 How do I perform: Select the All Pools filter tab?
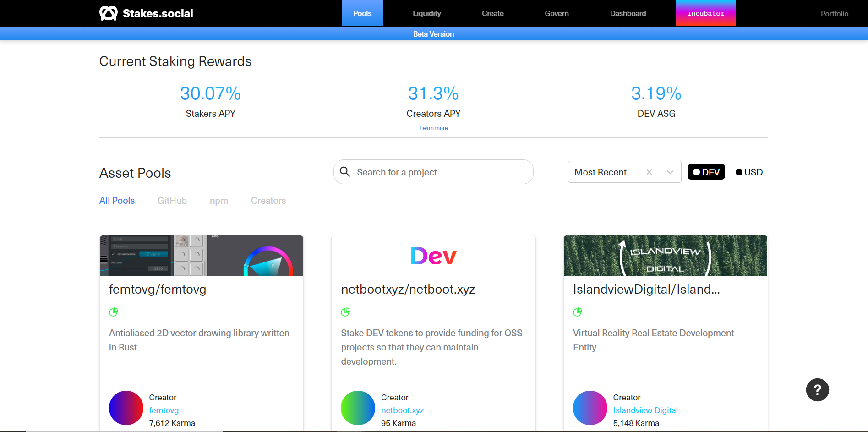point(117,201)
